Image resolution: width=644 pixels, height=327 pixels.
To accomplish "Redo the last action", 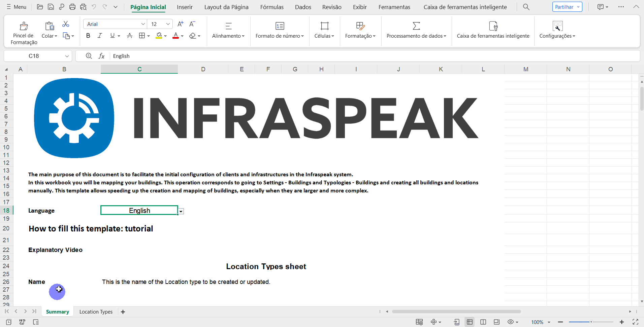I will 105,7.
